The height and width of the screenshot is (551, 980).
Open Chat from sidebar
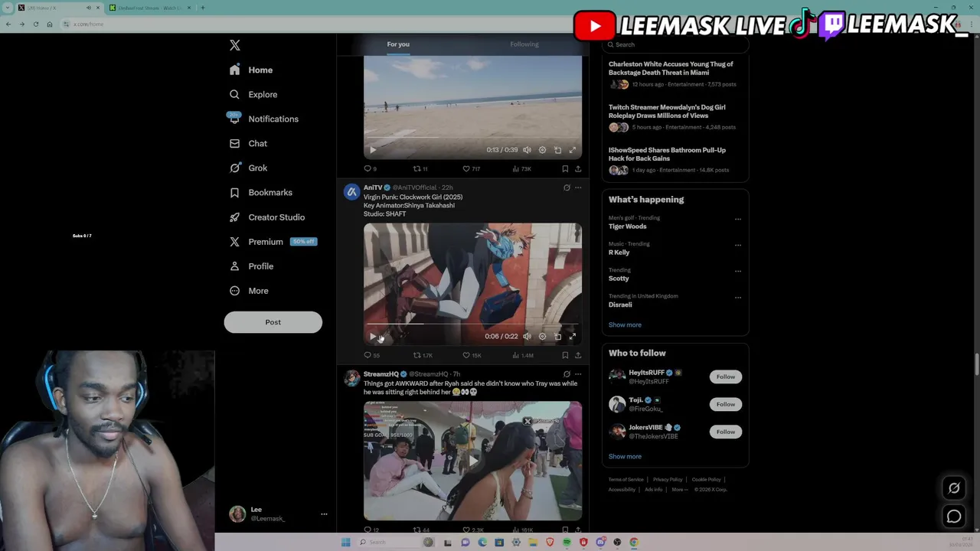[x=248, y=143]
